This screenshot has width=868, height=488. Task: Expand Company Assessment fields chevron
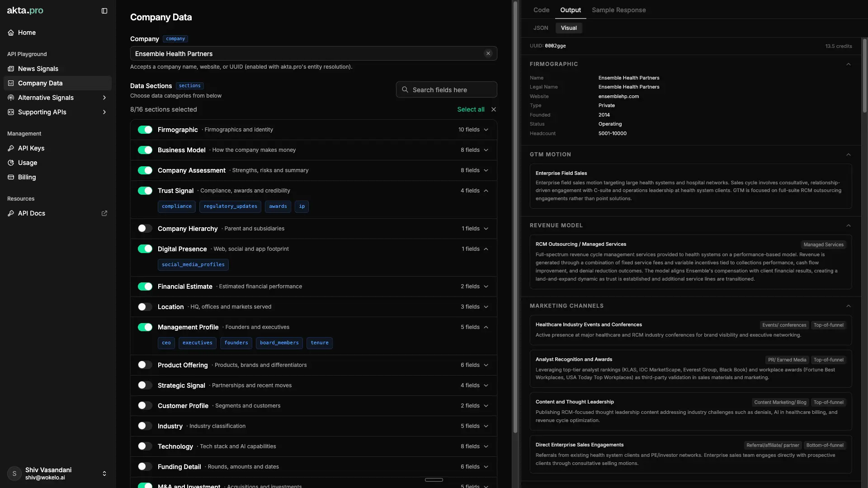click(486, 170)
